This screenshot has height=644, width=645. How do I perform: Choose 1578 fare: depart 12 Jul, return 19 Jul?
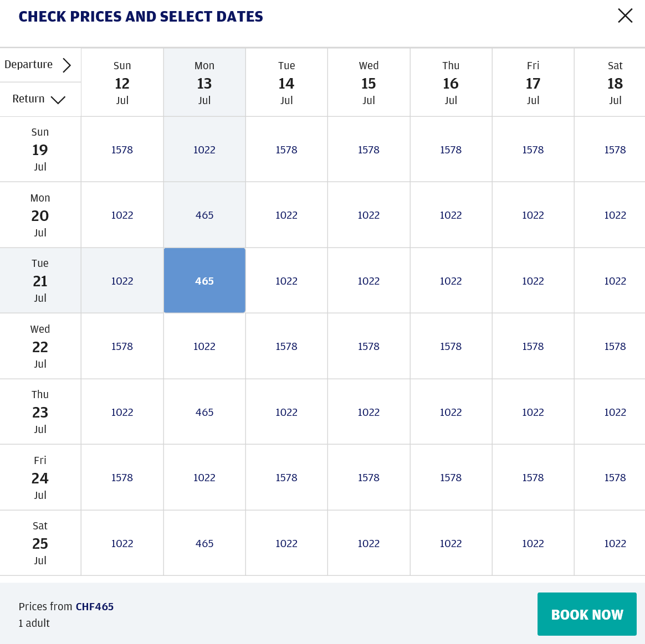coord(122,150)
